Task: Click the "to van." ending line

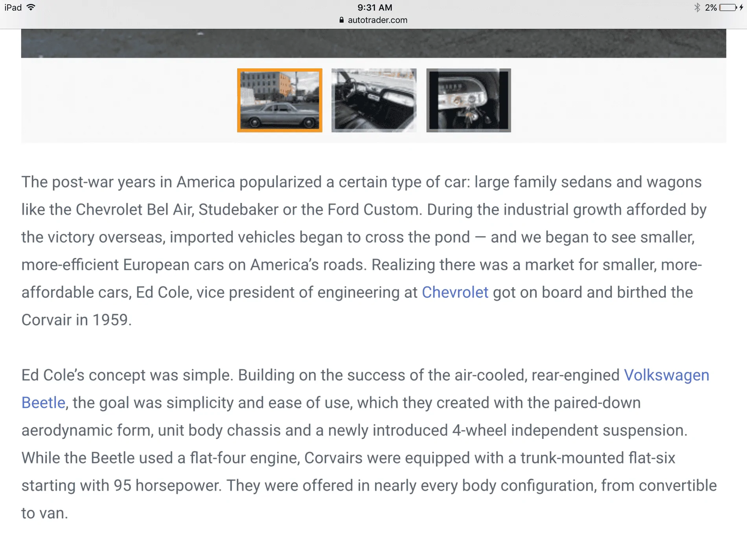Action: (44, 513)
